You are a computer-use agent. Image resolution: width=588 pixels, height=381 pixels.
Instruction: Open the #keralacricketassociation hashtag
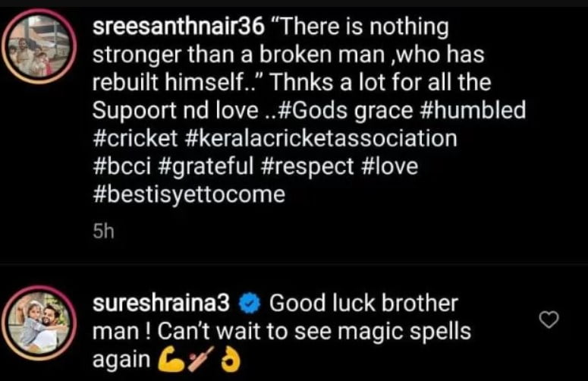tap(322, 138)
